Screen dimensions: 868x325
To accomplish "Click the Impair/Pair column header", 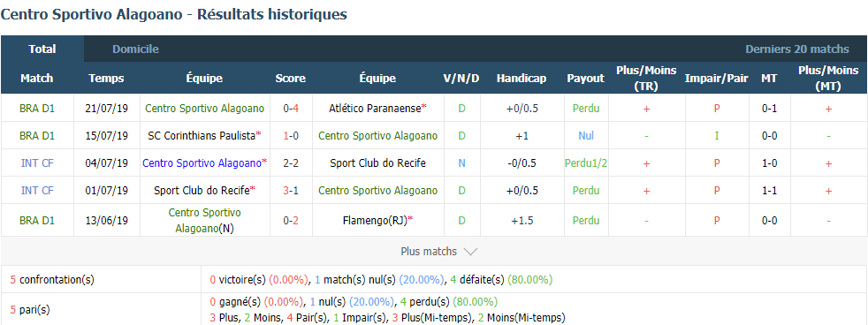I will [x=717, y=79].
